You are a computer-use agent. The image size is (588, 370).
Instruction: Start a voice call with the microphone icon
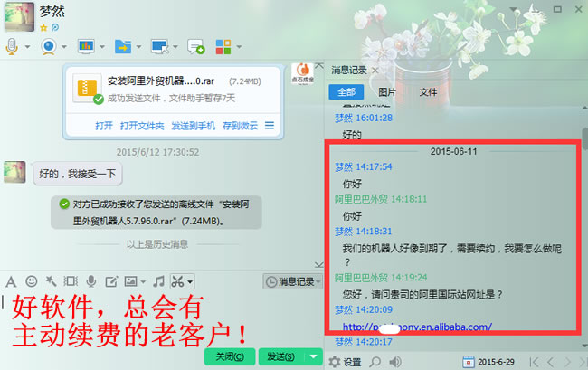(x=12, y=46)
